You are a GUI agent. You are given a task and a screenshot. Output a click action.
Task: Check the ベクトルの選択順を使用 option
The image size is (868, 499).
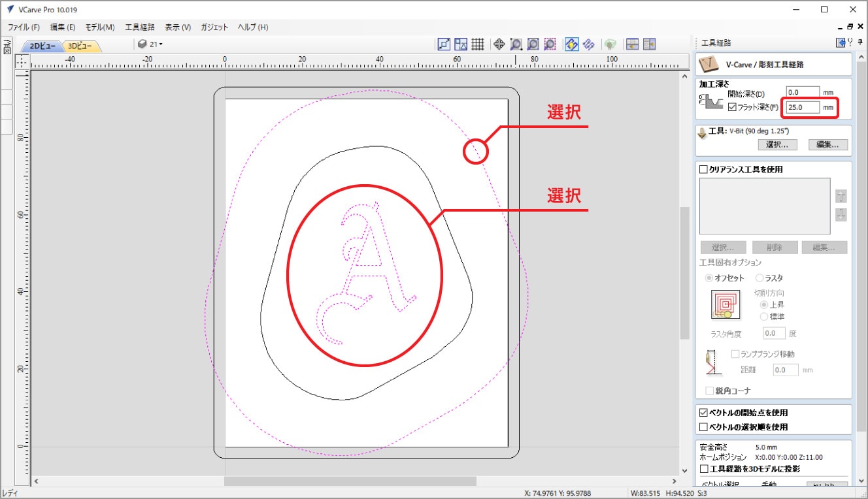(704, 427)
